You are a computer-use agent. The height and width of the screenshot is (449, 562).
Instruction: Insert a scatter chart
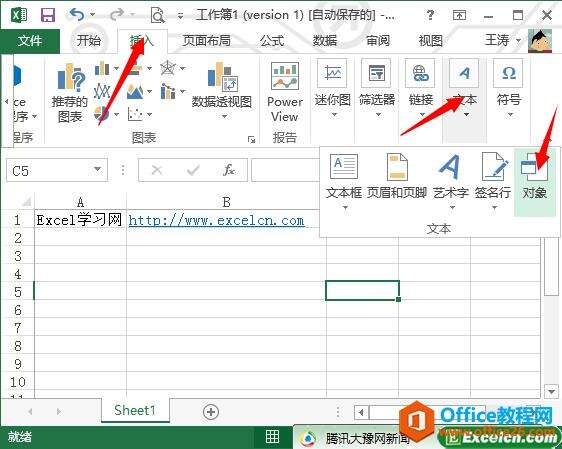click(x=135, y=114)
